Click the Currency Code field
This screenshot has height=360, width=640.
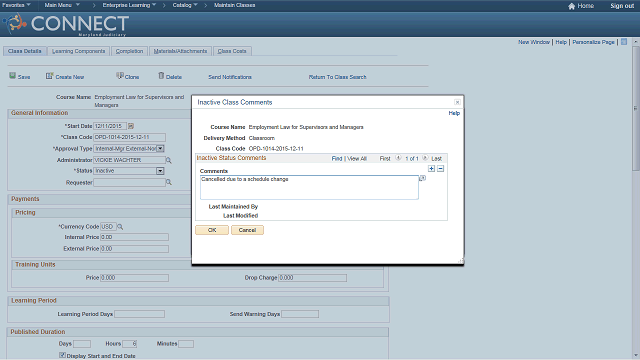pyautogui.click(x=108, y=227)
